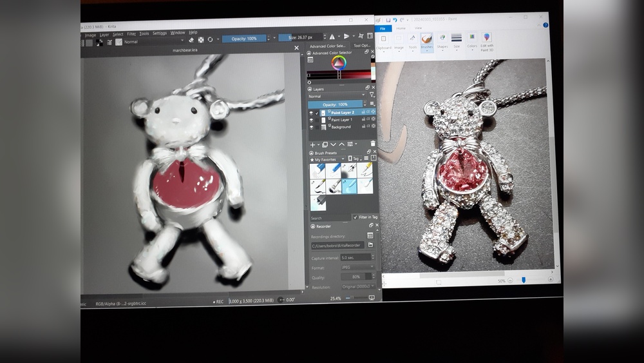Open My Favorites tag dropdown

[327, 159]
